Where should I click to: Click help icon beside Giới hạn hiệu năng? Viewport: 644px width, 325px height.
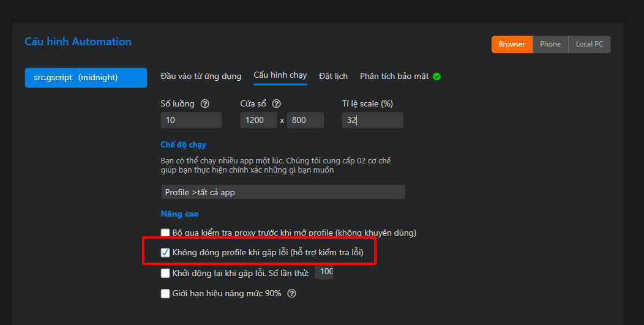[291, 294]
